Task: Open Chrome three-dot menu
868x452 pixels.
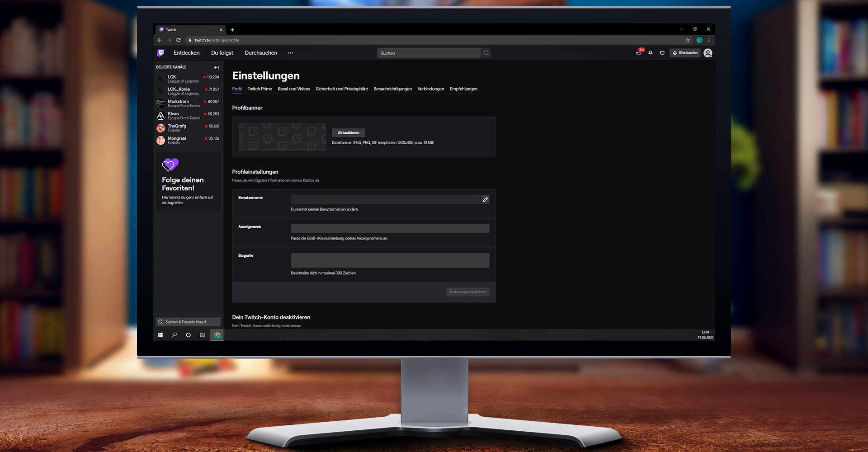Action: click(709, 40)
